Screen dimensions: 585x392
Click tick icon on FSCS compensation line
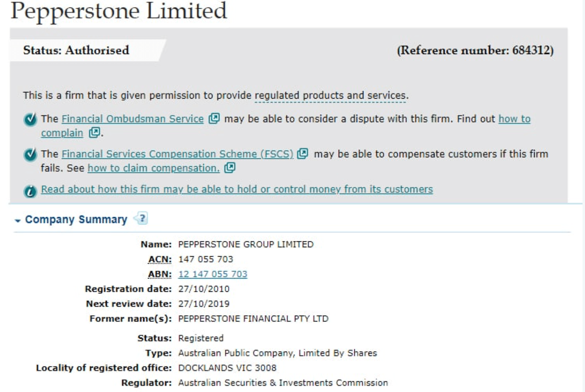point(30,155)
